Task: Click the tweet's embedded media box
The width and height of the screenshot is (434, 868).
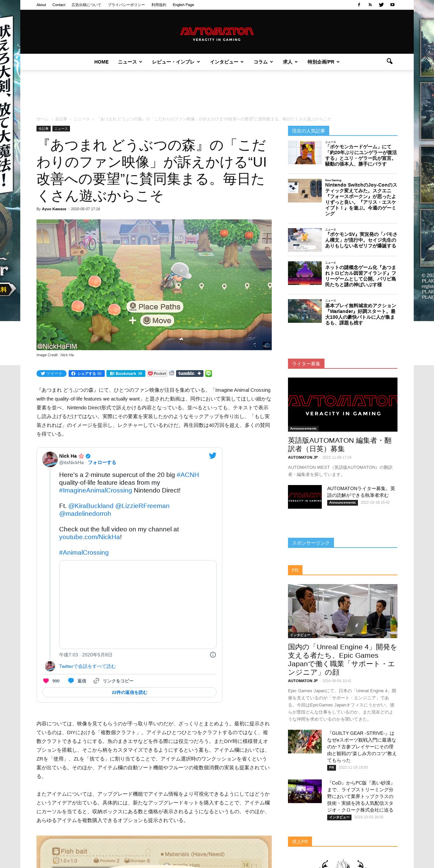Action: [138, 604]
